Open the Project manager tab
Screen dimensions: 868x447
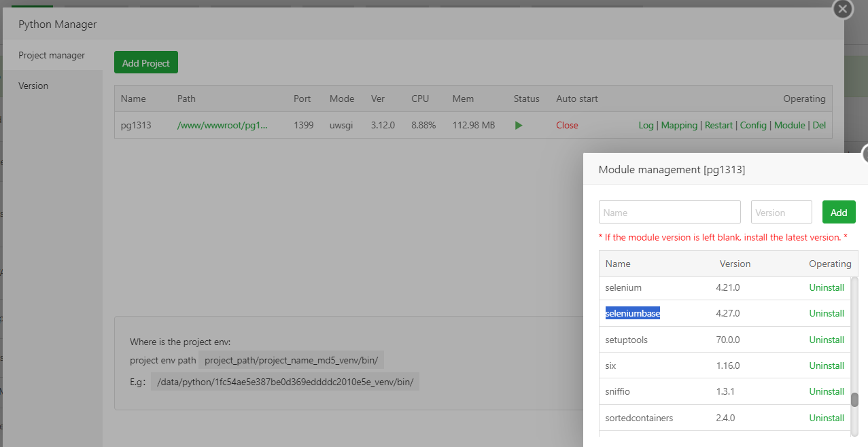pos(52,56)
